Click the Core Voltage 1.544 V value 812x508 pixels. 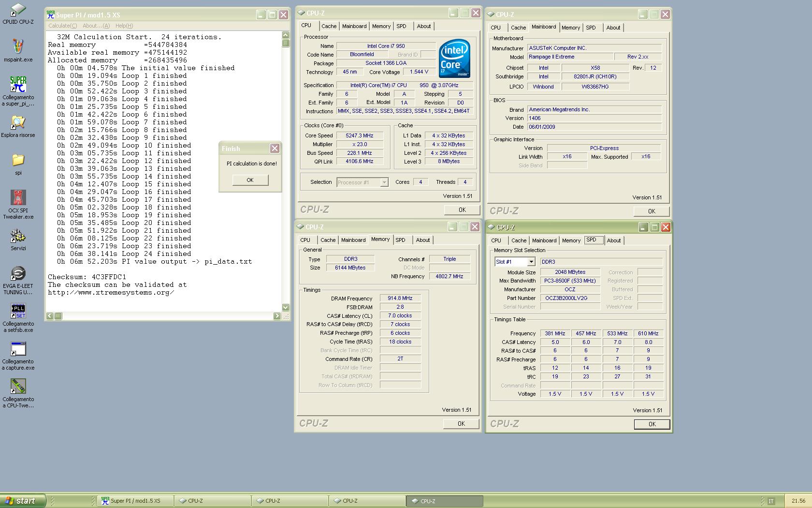pyautogui.click(x=419, y=72)
